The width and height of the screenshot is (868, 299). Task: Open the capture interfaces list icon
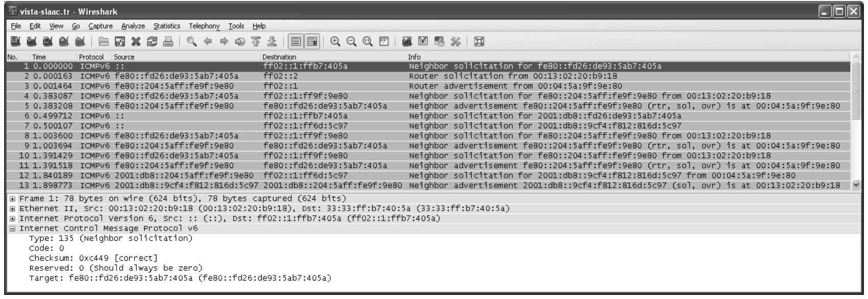click(x=15, y=42)
